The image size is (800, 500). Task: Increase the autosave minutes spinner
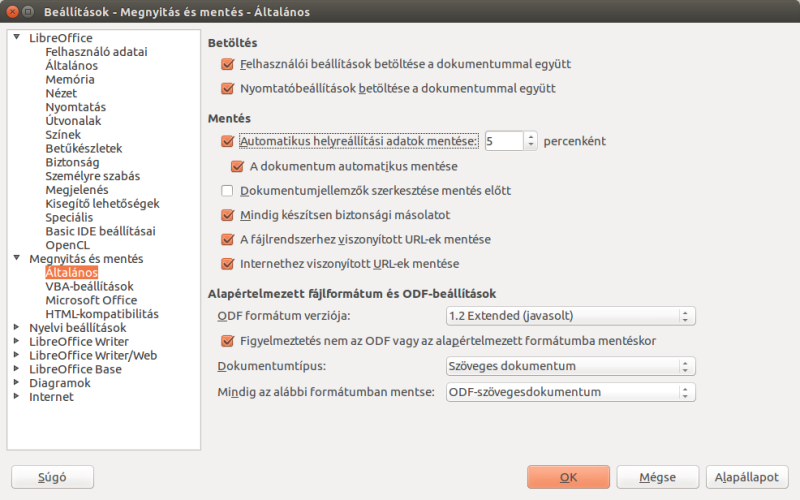531,137
